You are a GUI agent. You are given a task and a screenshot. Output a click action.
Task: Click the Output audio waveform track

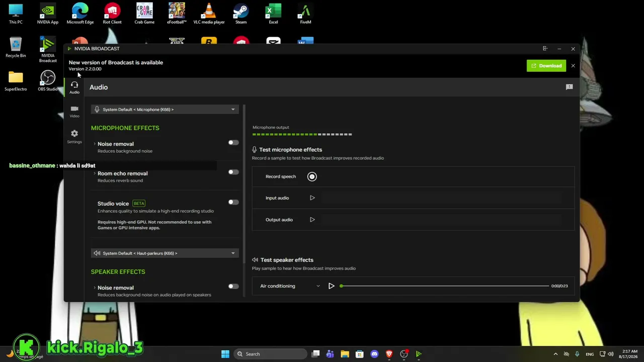pyautogui.click(x=442, y=220)
